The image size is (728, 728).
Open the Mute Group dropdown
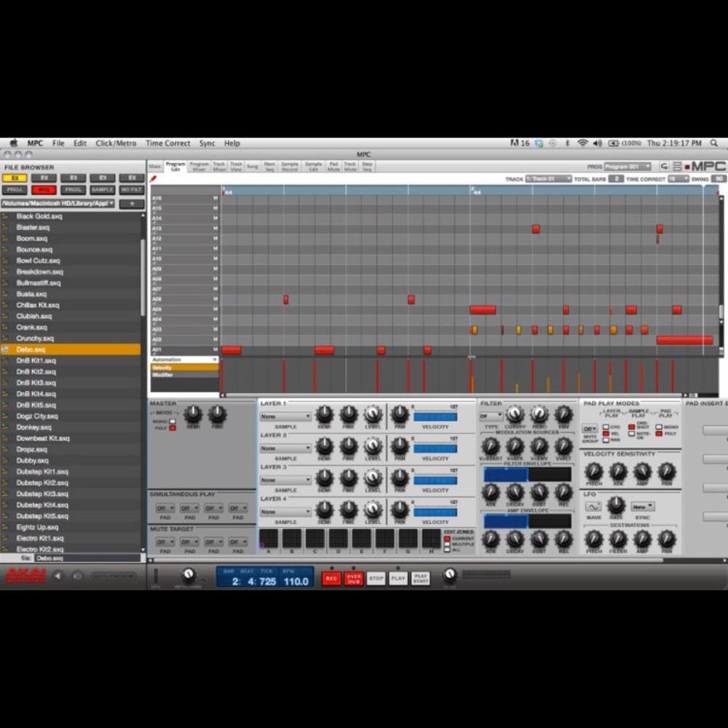click(x=590, y=429)
